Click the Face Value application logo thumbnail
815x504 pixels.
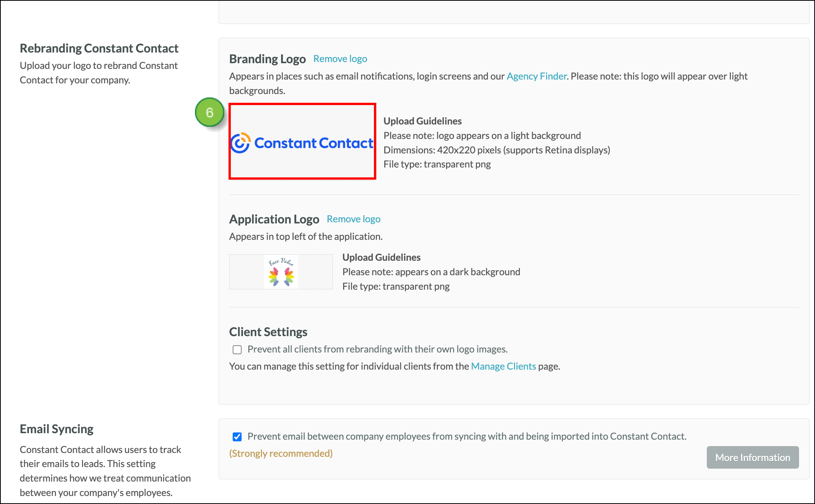pos(281,272)
